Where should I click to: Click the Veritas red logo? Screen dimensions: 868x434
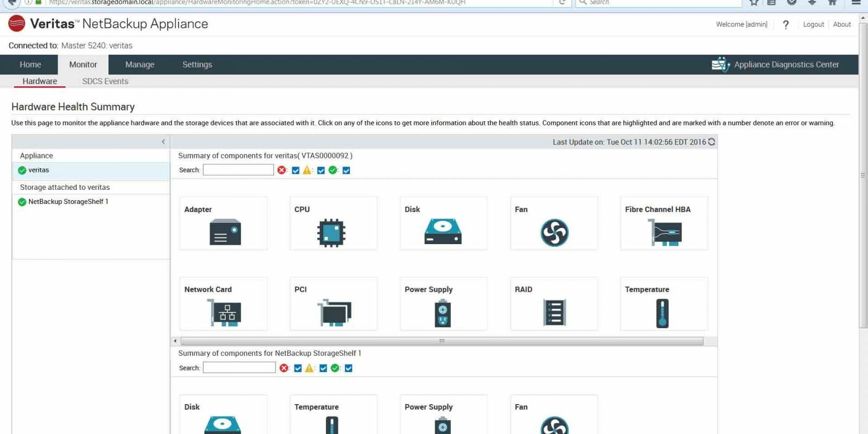pyautogui.click(x=17, y=24)
